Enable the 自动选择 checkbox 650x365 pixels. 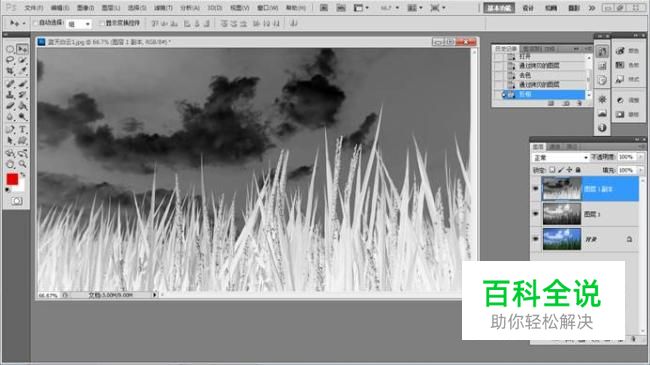[35, 23]
